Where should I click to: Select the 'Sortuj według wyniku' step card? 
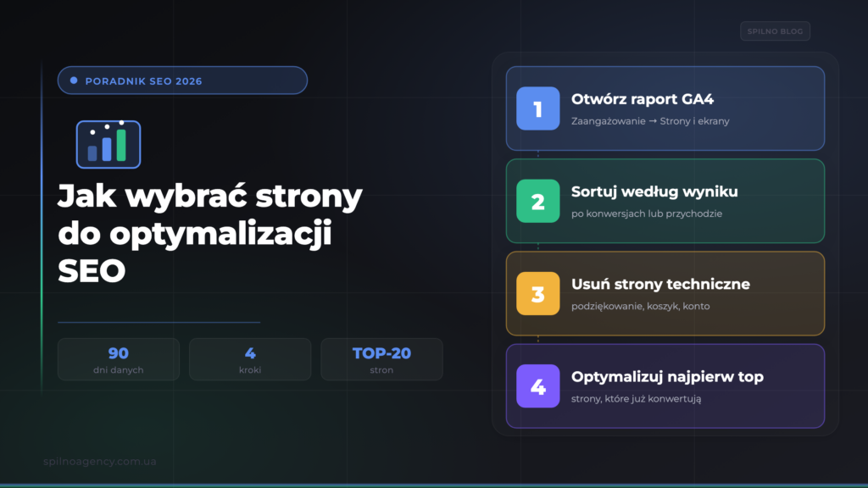click(x=665, y=201)
